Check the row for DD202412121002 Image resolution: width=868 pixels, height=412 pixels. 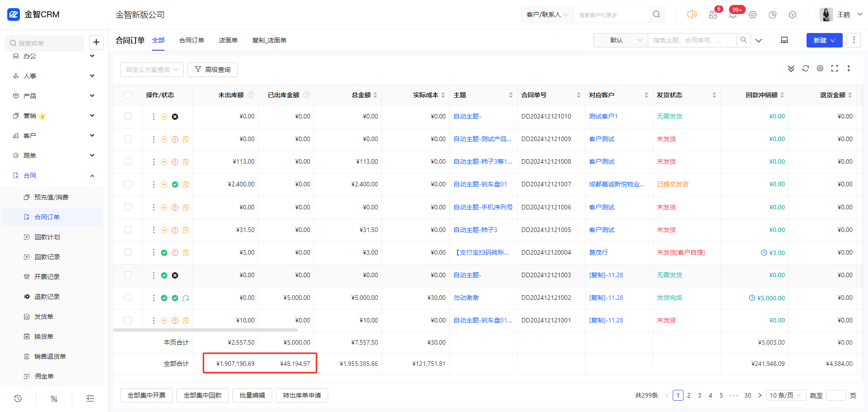coord(128,298)
